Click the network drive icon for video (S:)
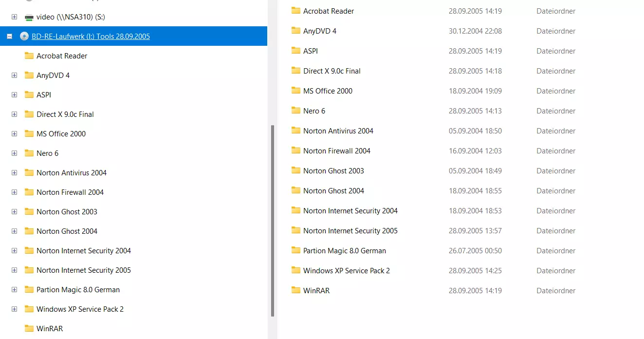This screenshot has width=644, height=339. (x=29, y=17)
